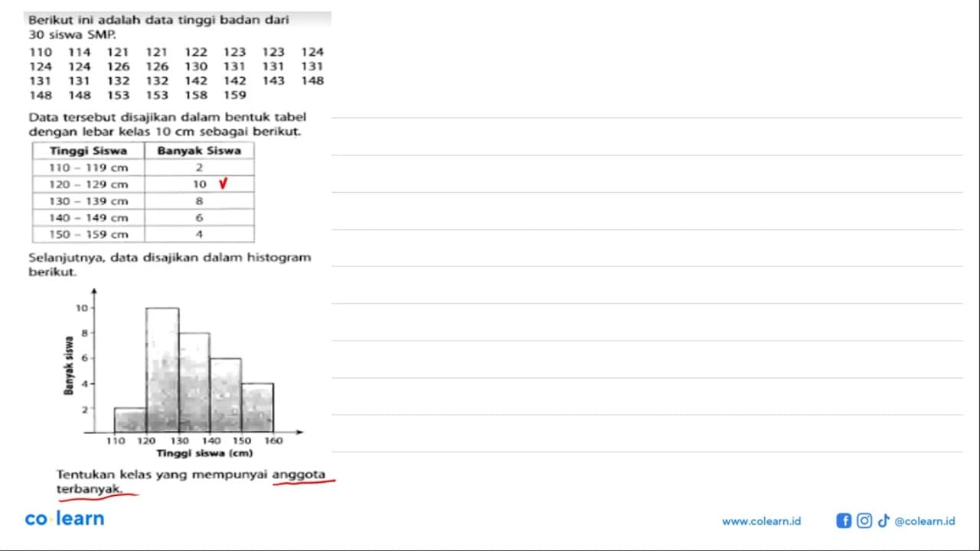Click the Facebook icon in footer

click(x=844, y=521)
